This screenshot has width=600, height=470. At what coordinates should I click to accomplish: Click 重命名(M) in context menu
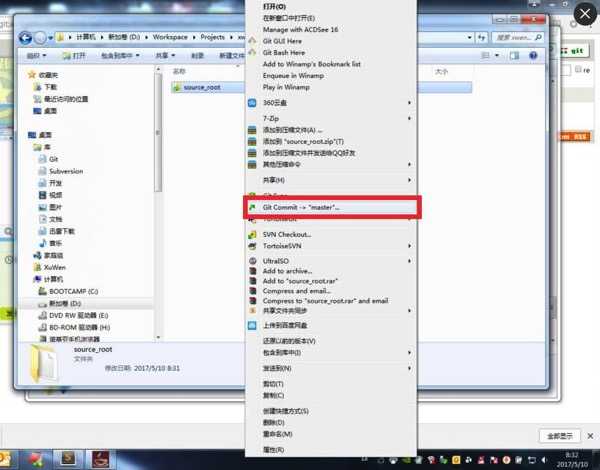click(277, 434)
